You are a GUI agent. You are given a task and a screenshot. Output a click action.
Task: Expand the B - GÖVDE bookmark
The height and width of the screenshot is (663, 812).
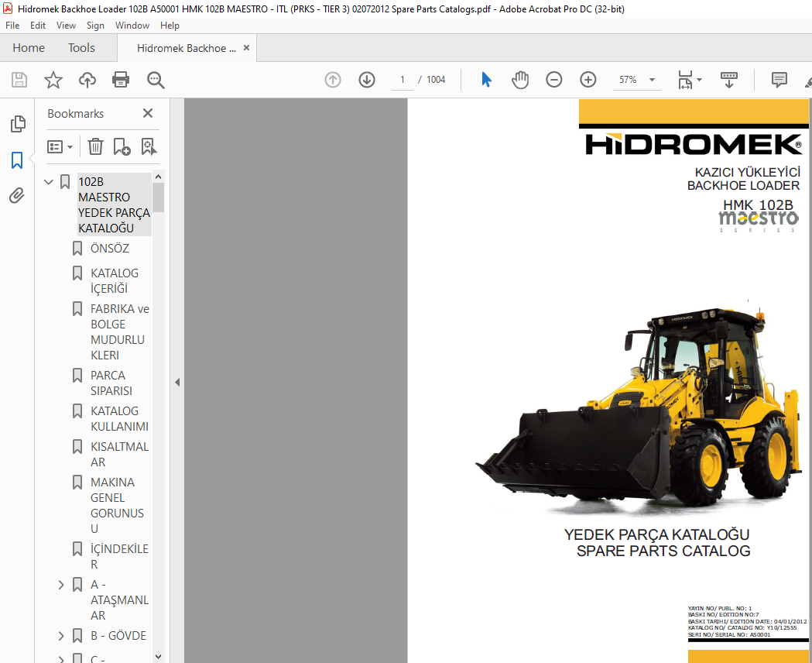(x=61, y=636)
